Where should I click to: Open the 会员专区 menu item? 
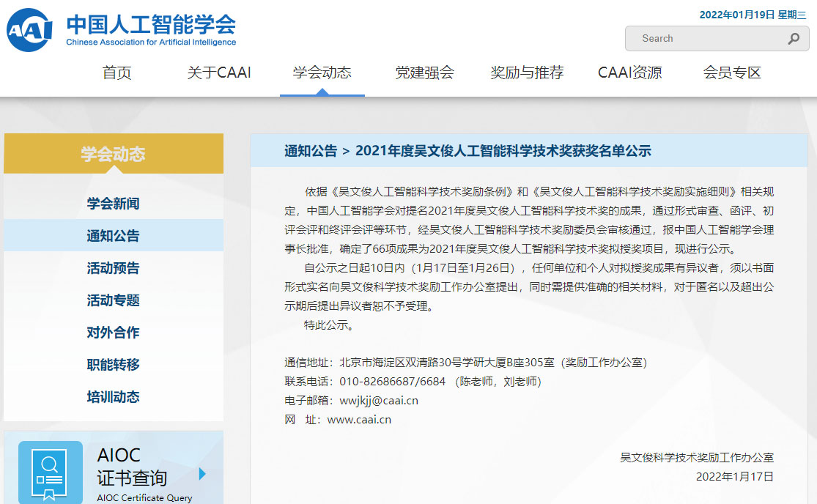point(732,73)
